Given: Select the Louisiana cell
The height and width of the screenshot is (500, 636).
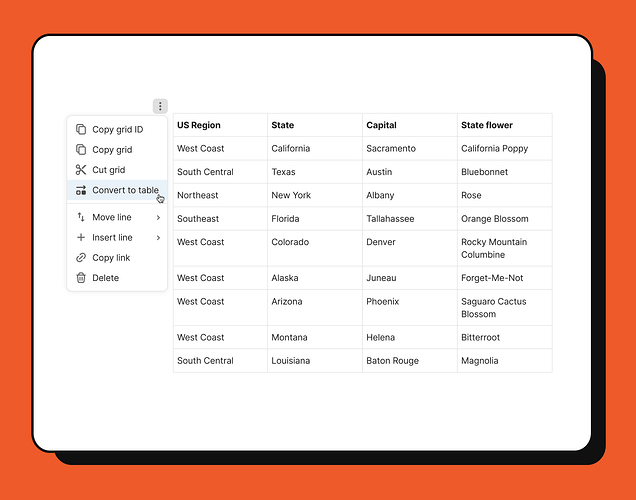Looking at the screenshot, I should click(315, 361).
